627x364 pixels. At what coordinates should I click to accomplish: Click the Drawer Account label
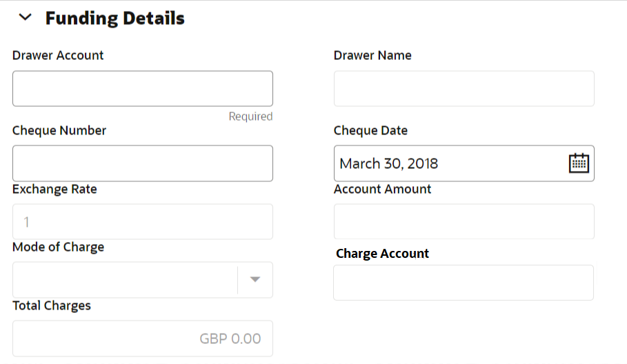click(x=58, y=55)
